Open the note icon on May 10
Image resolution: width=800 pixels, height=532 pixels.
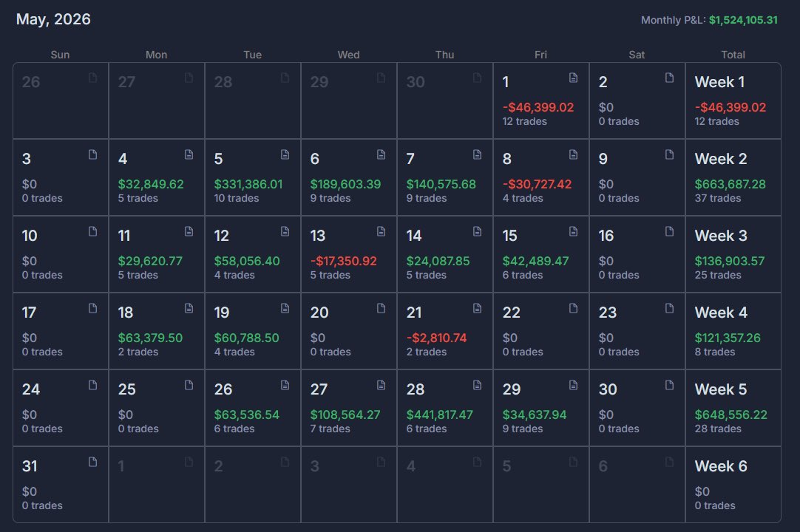click(92, 231)
